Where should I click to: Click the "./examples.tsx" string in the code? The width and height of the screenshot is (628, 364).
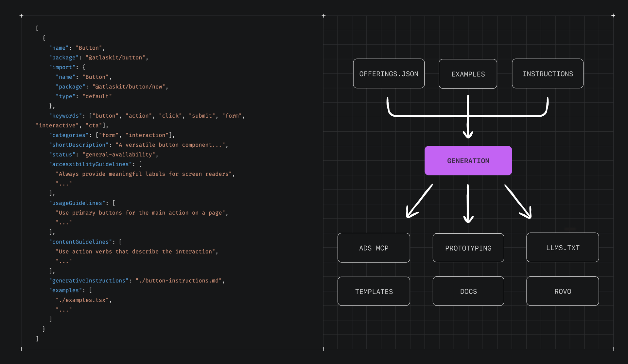[82, 300]
